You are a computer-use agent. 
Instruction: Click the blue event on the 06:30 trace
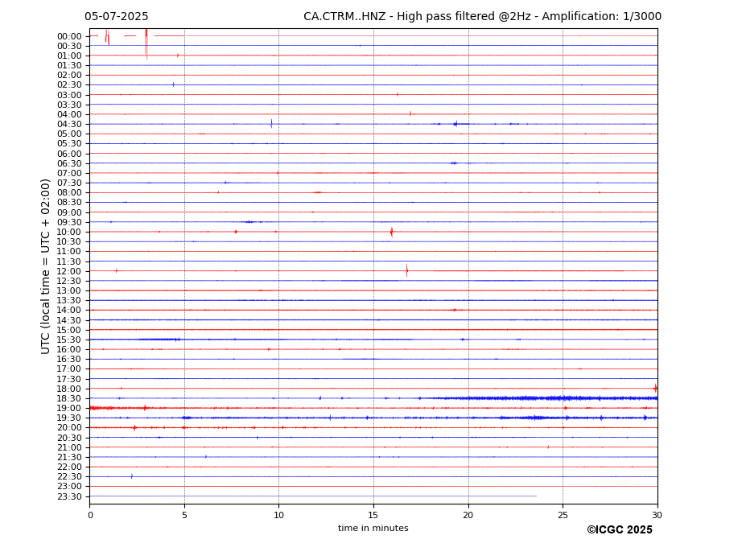click(454, 163)
